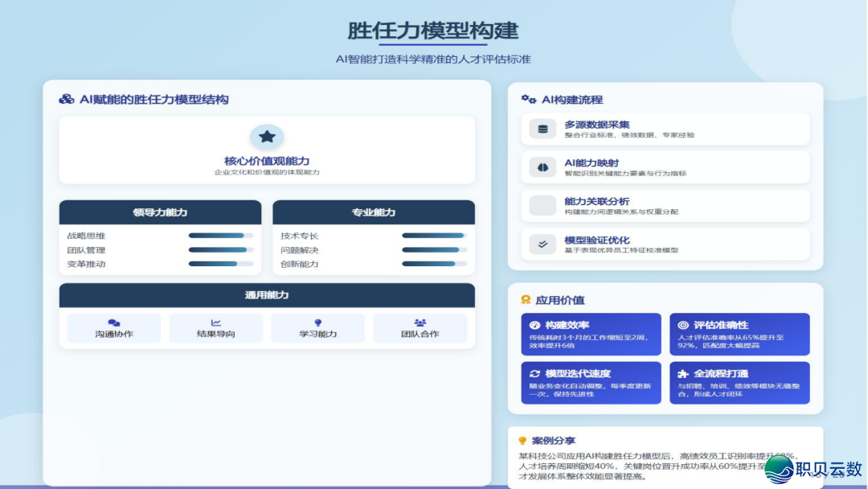Click the line chart icon above 结果导向
This screenshot has height=489, width=868.
point(216,323)
